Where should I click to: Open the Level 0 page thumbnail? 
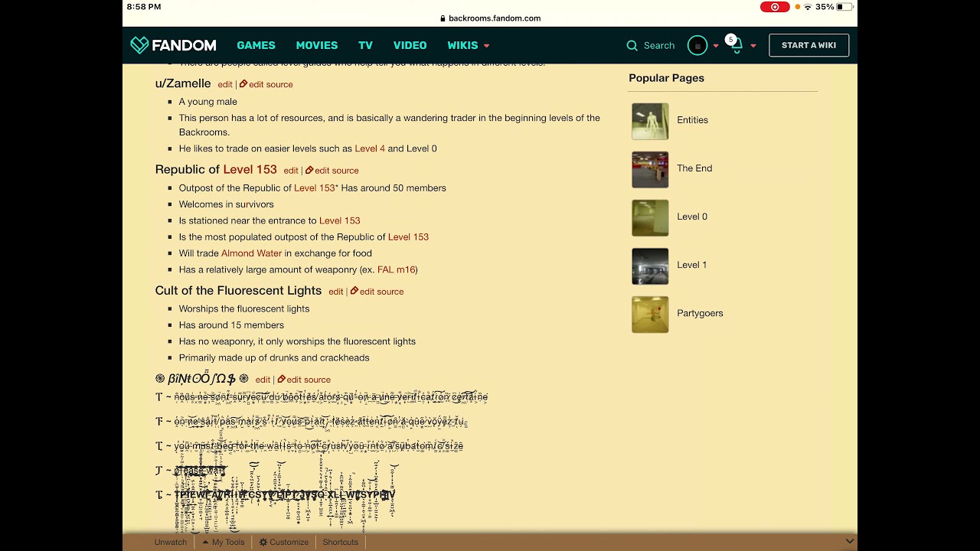(650, 217)
